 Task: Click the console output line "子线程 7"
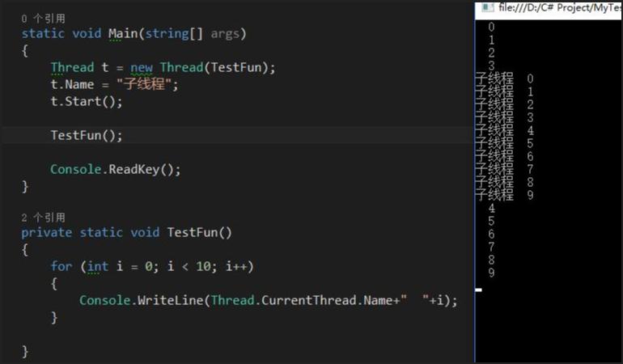[504, 169]
